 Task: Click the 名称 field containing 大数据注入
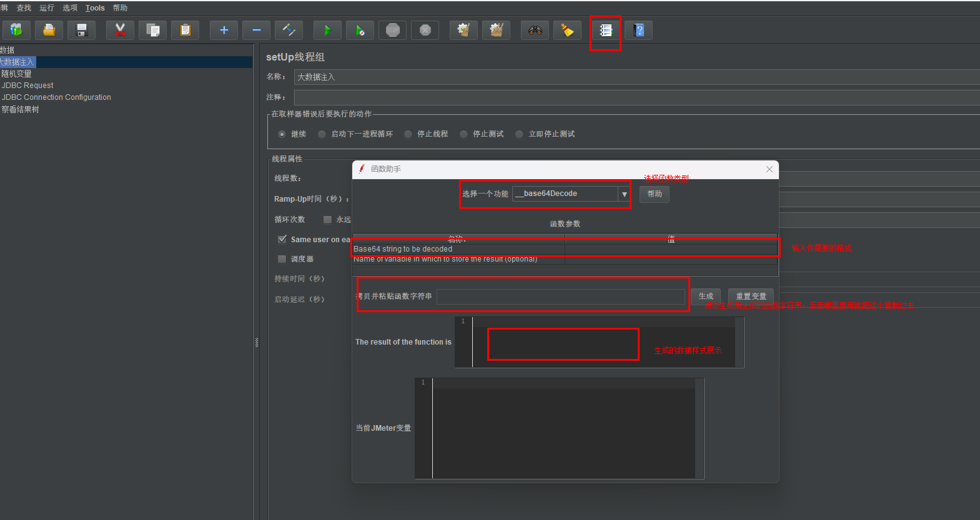(x=637, y=77)
